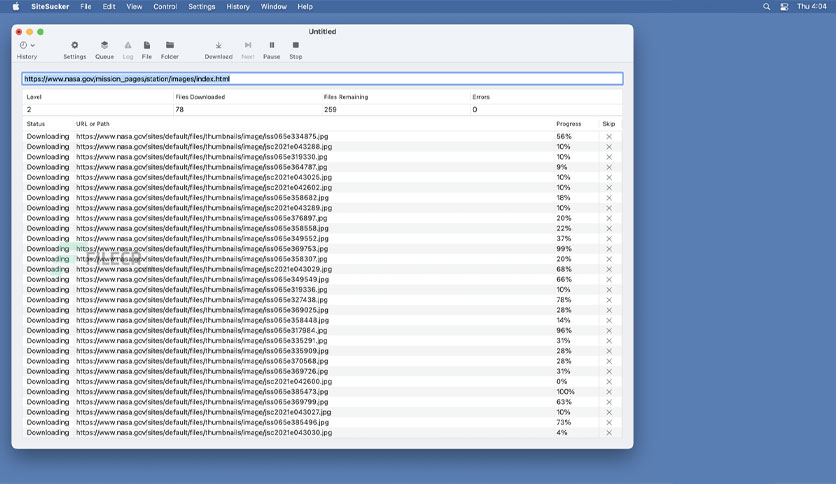Viewport: 836px width, 484px height.
Task: Open the SiteSucker application menu
Action: [x=50, y=6]
